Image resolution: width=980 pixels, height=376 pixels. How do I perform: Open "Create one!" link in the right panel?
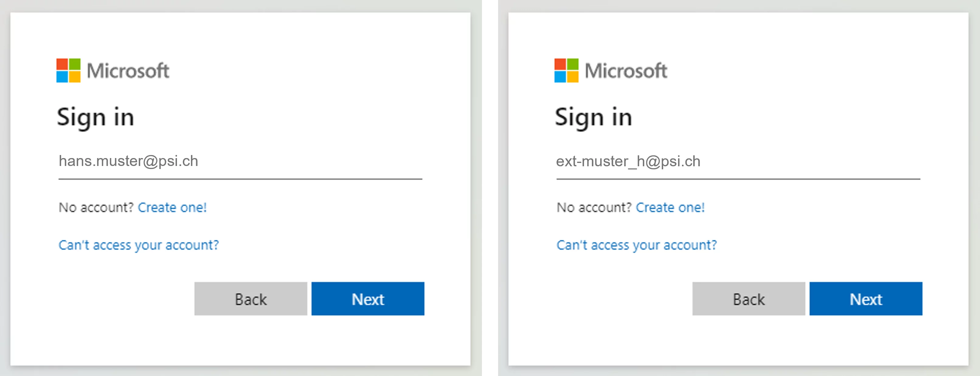tap(670, 208)
